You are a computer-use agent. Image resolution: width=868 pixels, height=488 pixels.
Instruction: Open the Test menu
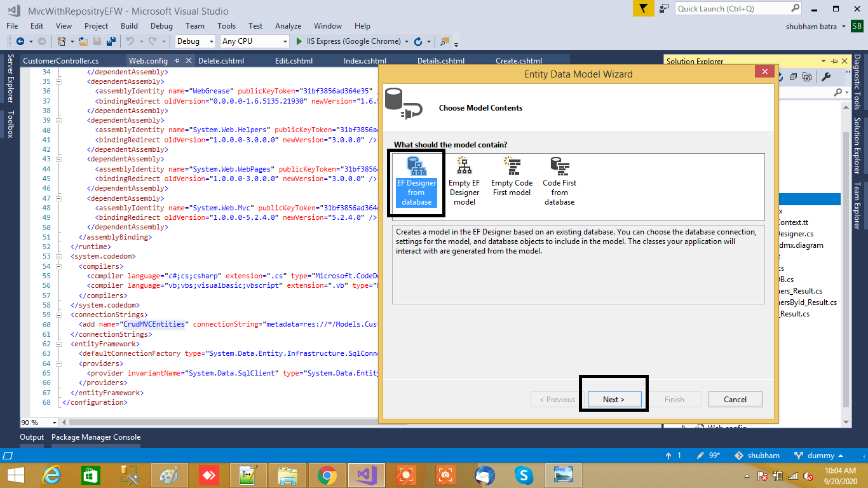click(x=255, y=26)
